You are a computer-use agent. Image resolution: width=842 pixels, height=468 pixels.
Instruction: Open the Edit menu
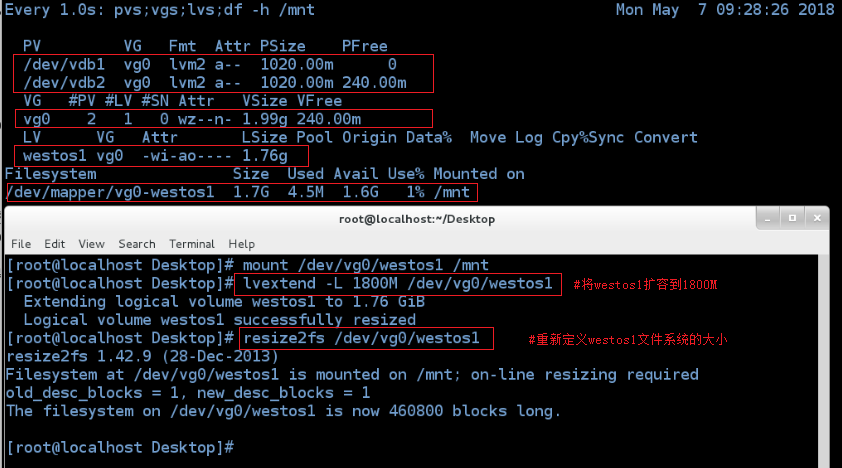55,244
